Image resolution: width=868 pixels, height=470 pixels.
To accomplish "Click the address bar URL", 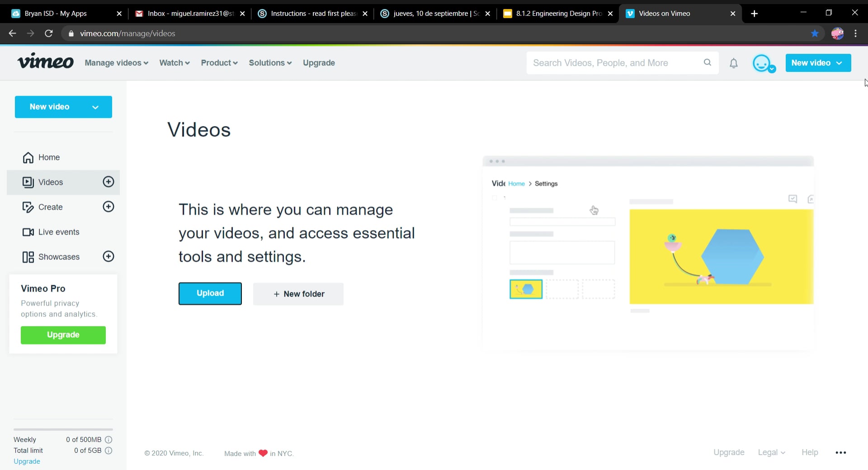I will [127, 33].
